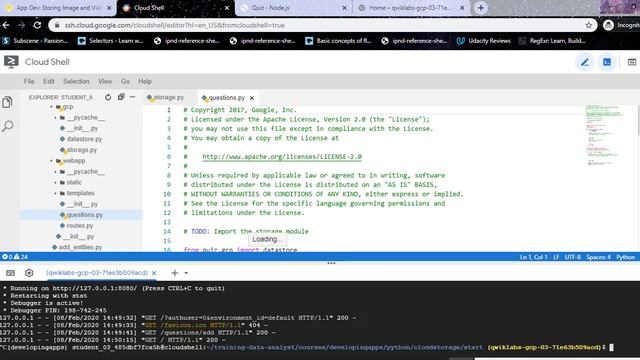Click Ln 1, Col 1 in status bar
The width and height of the screenshot is (640, 360).
533,257
